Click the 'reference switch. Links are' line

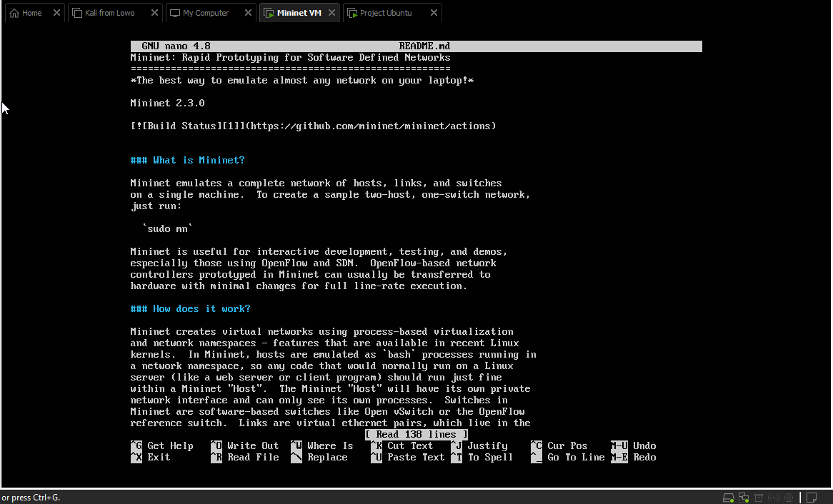331,423
